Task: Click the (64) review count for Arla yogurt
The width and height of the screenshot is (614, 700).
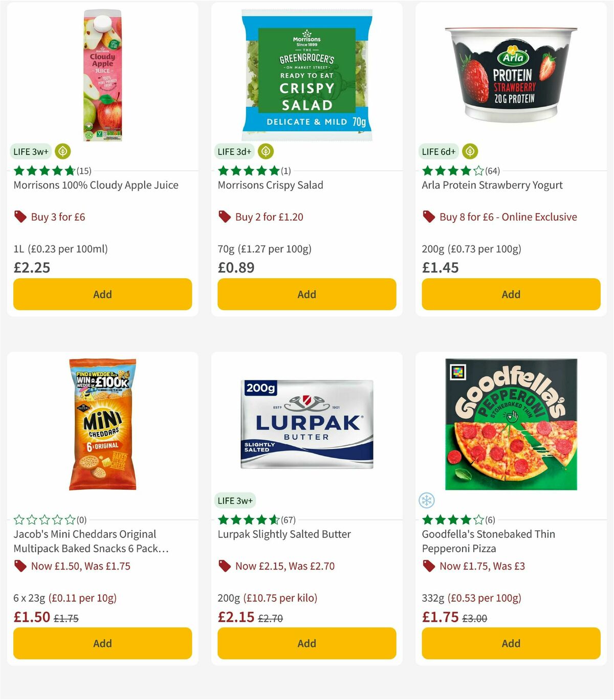Action: click(x=493, y=171)
